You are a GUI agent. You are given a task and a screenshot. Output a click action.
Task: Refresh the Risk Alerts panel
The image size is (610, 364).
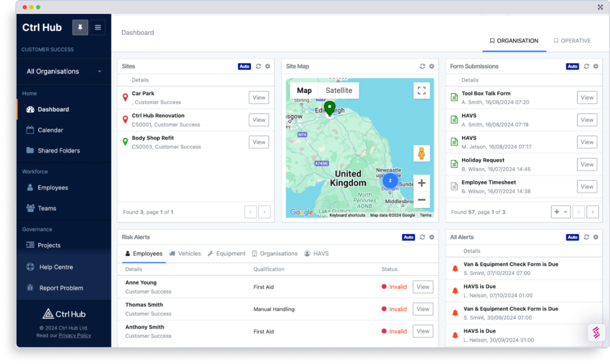[422, 237]
